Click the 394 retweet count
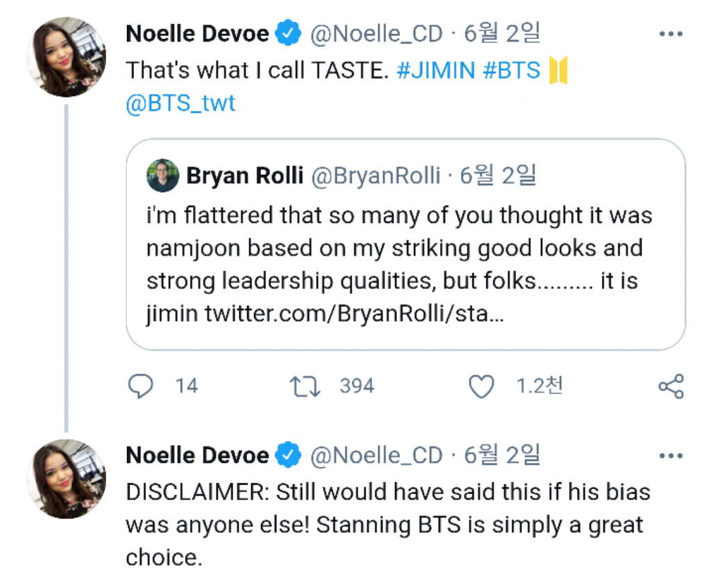This screenshot has height=588, width=711. pyautogui.click(x=357, y=386)
